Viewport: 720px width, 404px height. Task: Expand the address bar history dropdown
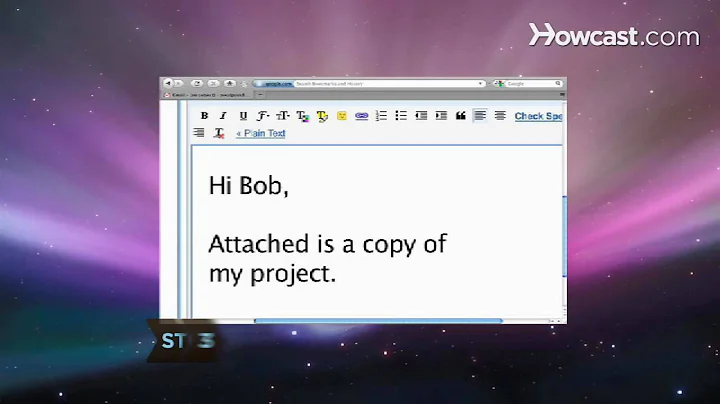point(480,84)
